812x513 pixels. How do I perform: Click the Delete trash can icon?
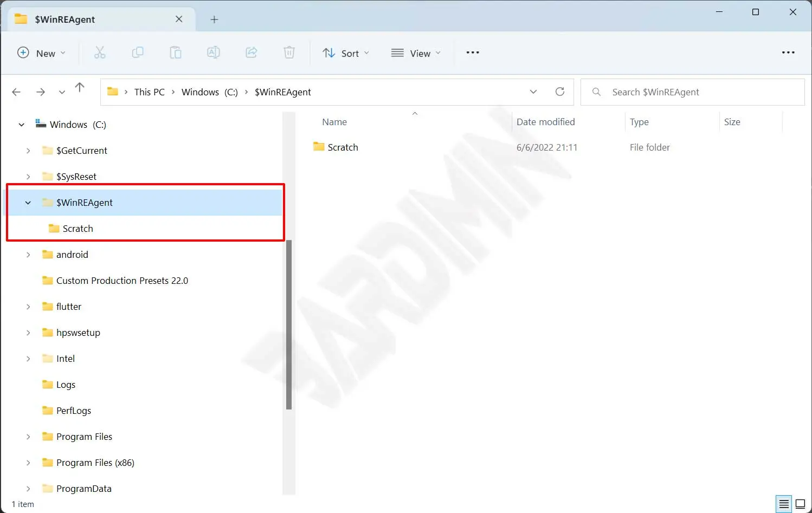289,53
